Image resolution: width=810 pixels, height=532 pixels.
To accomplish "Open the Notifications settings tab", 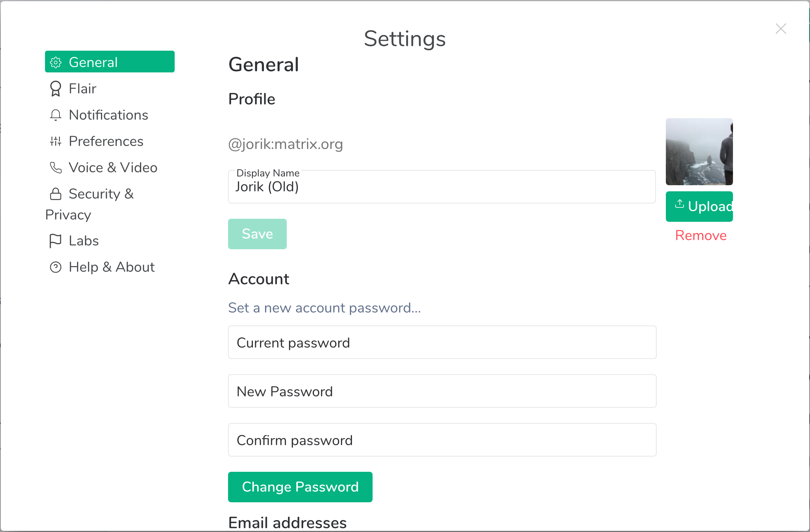I will pyautogui.click(x=108, y=115).
